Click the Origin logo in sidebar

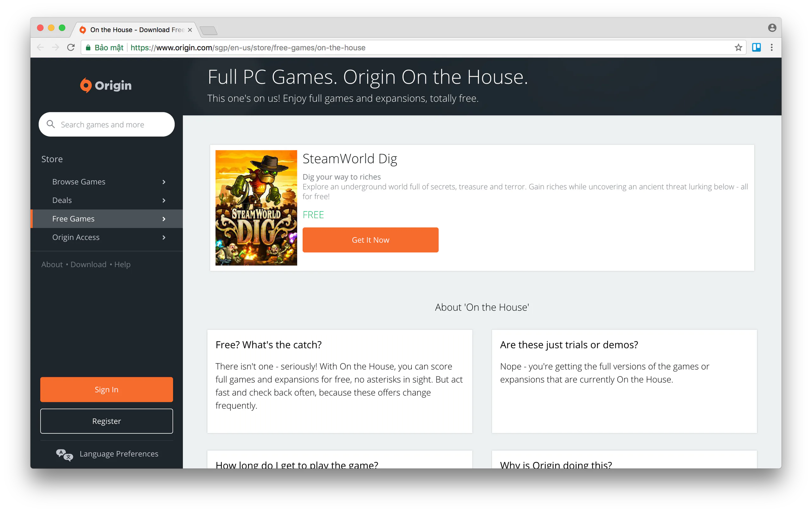point(106,85)
